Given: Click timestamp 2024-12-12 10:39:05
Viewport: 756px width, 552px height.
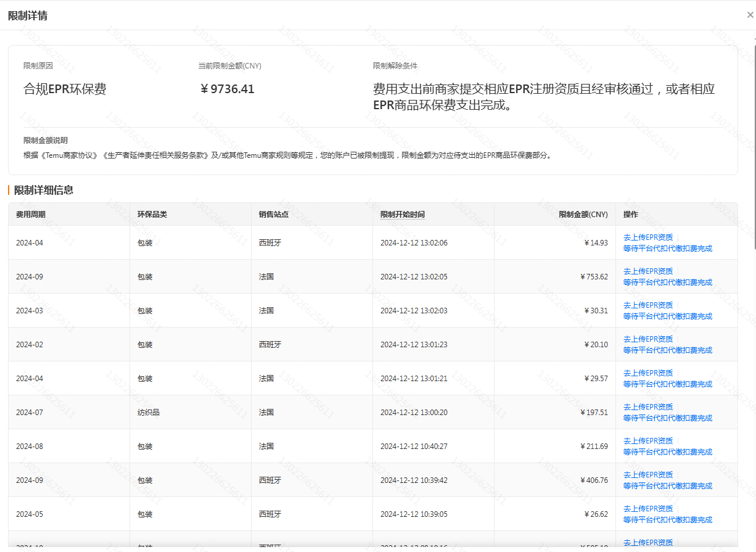Looking at the screenshot, I should tap(414, 514).
